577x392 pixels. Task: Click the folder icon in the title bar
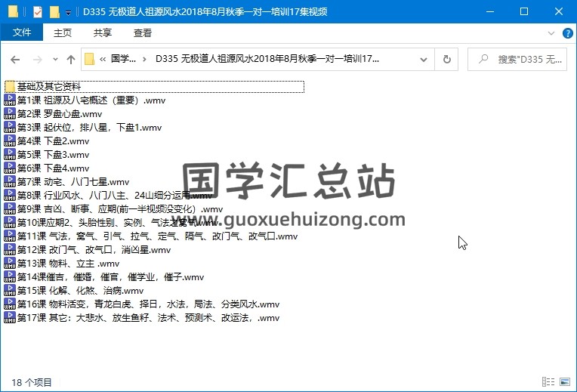tap(13, 11)
